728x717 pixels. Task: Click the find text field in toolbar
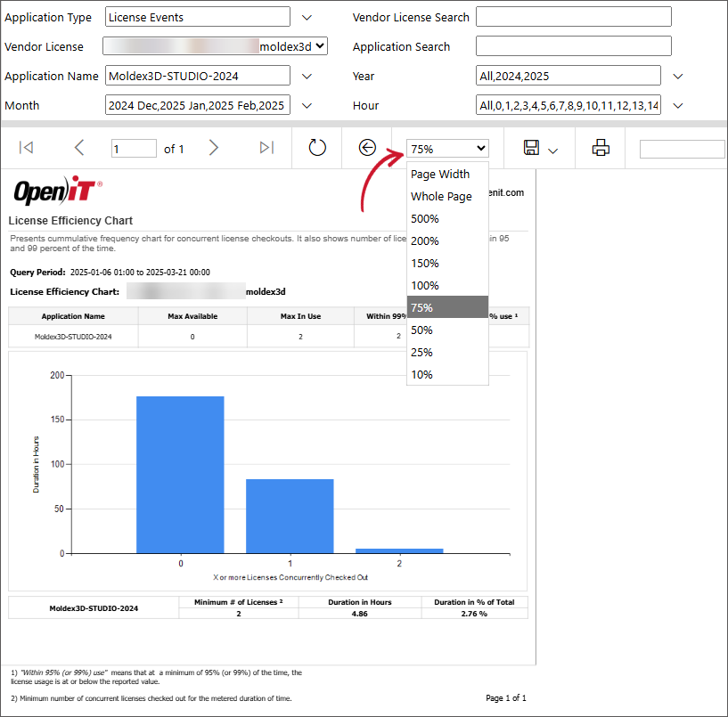click(x=682, y=149)
